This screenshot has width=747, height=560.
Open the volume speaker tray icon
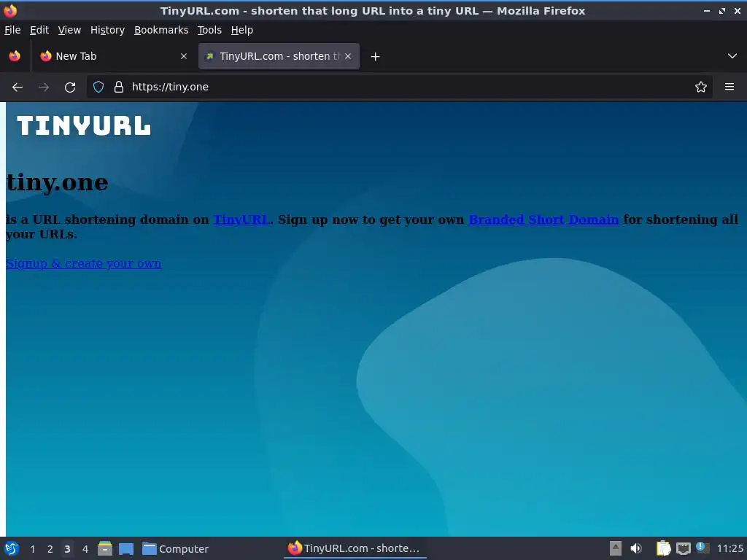[636, 548]
